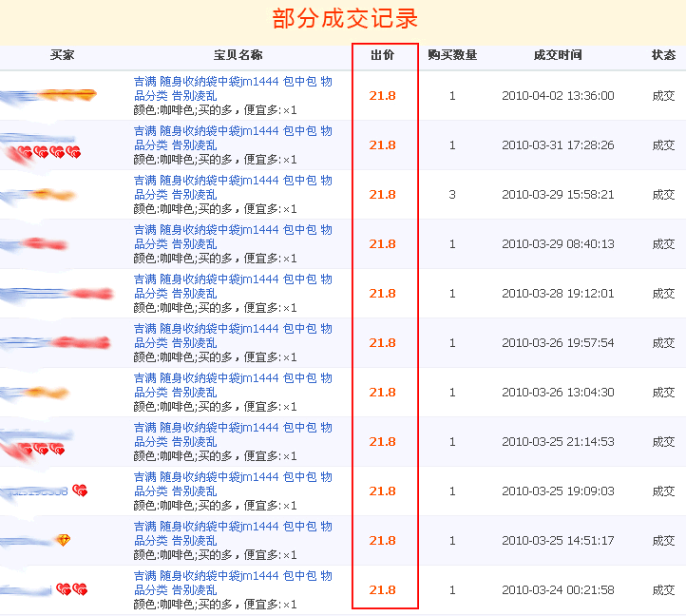Click the 购买数量 column header
Viewport: 686px width, 616px height.
click(x=452, y=55)
